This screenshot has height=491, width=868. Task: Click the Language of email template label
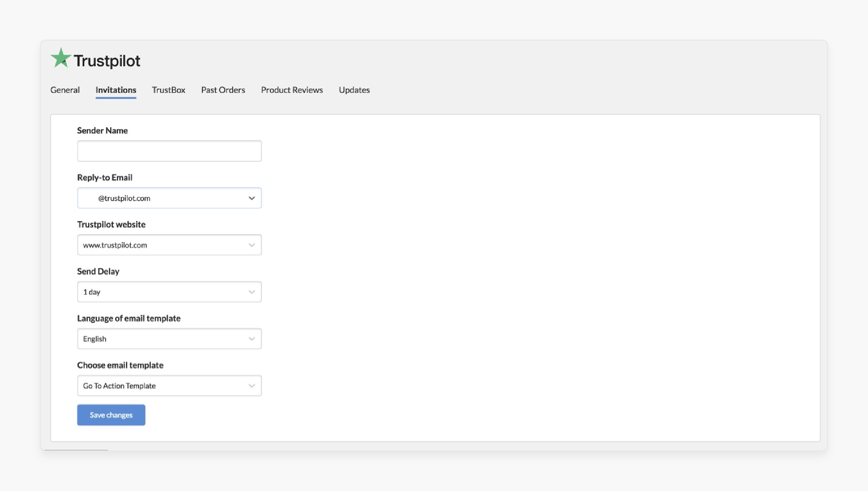[x=129, y=318]
